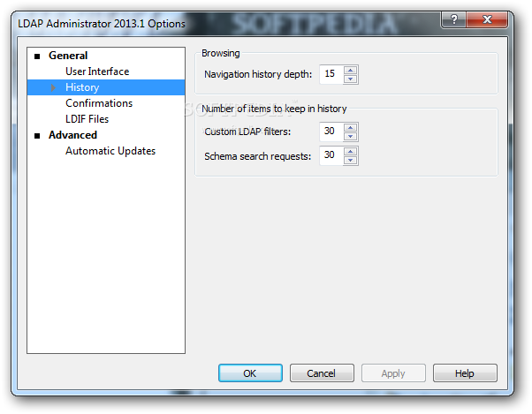Screen dimensions: 532x414
Task: Decrease the Schema search requests count
Action: (350, 161)
